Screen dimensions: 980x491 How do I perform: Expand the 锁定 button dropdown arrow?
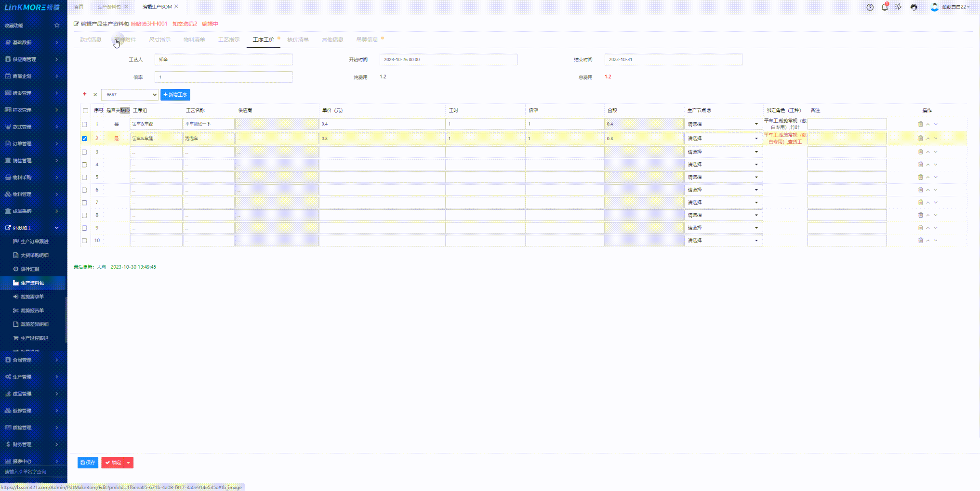click(x=129, y=463)
